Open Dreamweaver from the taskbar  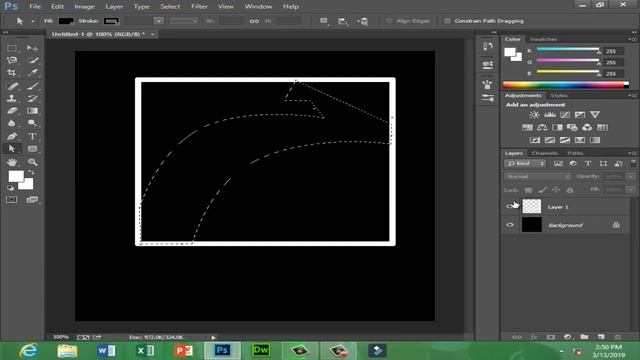pos(260,350)
